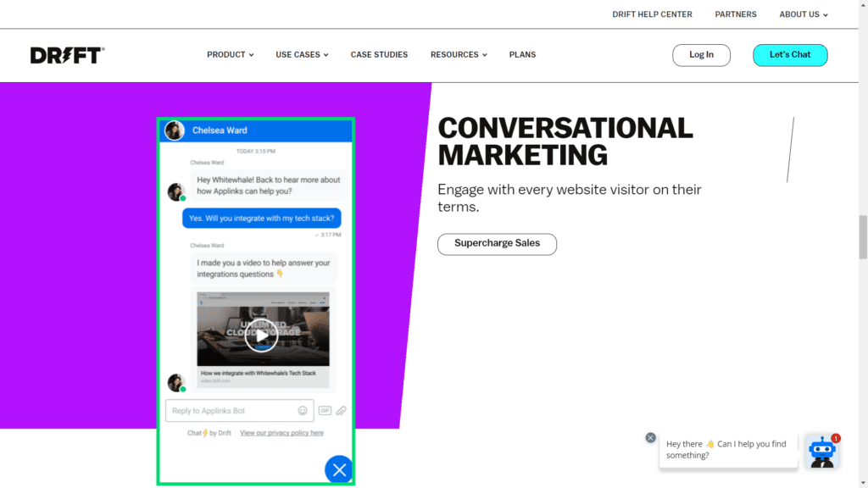The height and width of the screenshot is (488, 868).
Task: Attach a file with the paperclip icon
Action: point(341,410)
